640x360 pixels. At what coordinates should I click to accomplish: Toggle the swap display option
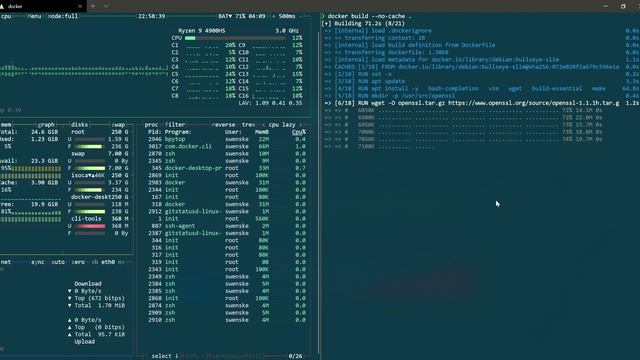[118, 124]
